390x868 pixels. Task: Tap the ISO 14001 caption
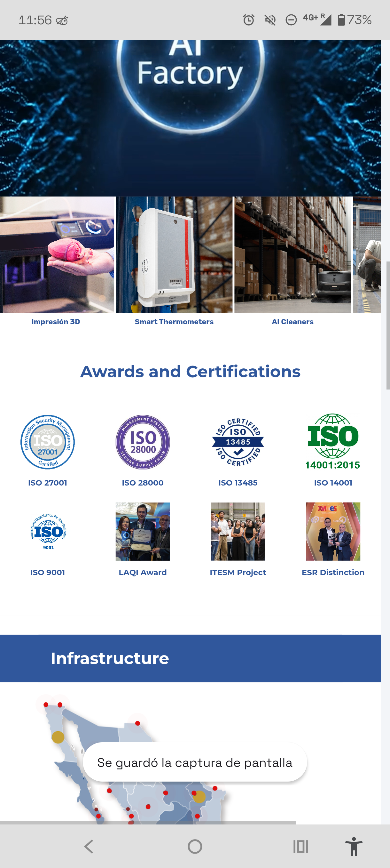[x=333, y=483]
